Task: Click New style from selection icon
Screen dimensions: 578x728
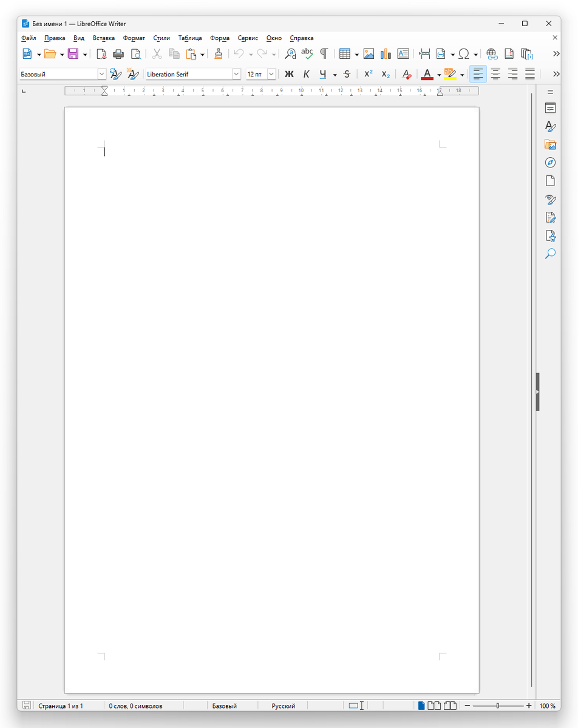Action: [132, 74]
